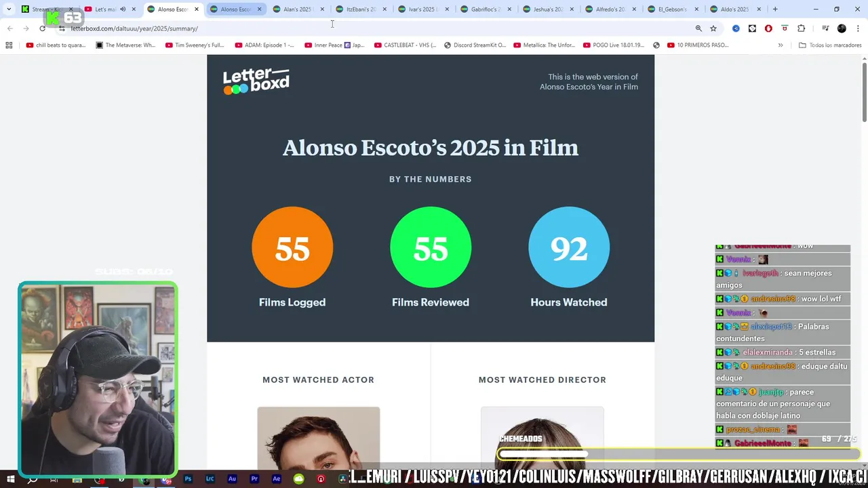
Task: Click the 'Alonso Escoto's 2025 in Film' heading
Action: (431, 148)
